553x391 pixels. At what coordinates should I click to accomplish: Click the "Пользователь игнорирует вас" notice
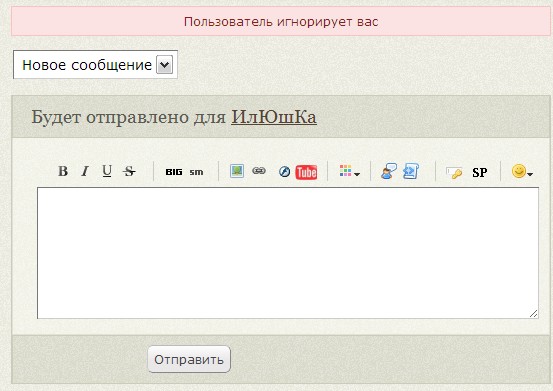pyautogui.click(x=281, y=22)
